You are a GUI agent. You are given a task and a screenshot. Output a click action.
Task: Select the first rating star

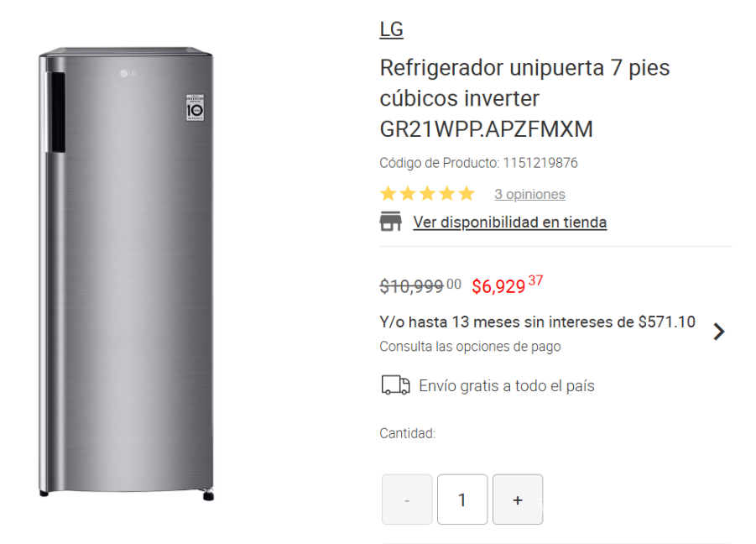click(388, 193)
